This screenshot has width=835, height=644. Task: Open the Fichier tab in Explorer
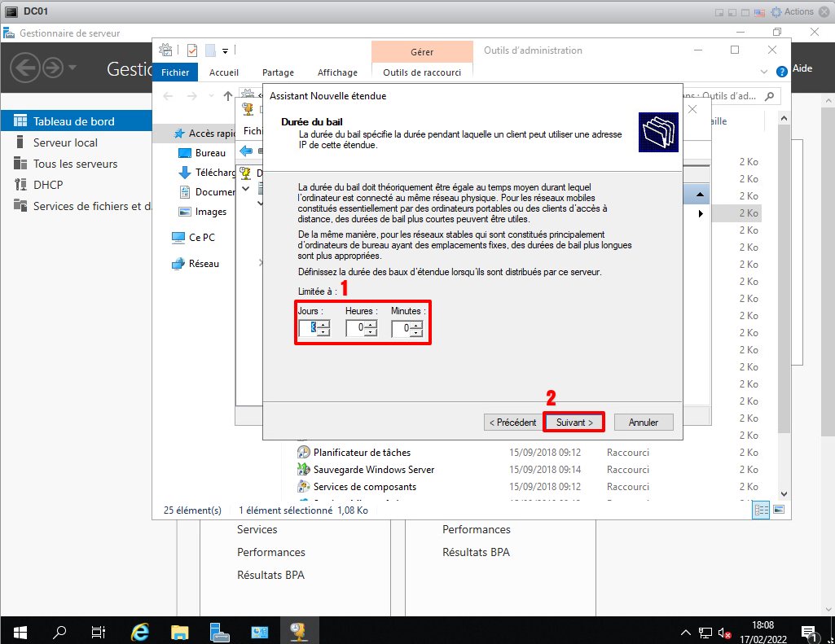[175, 72]
